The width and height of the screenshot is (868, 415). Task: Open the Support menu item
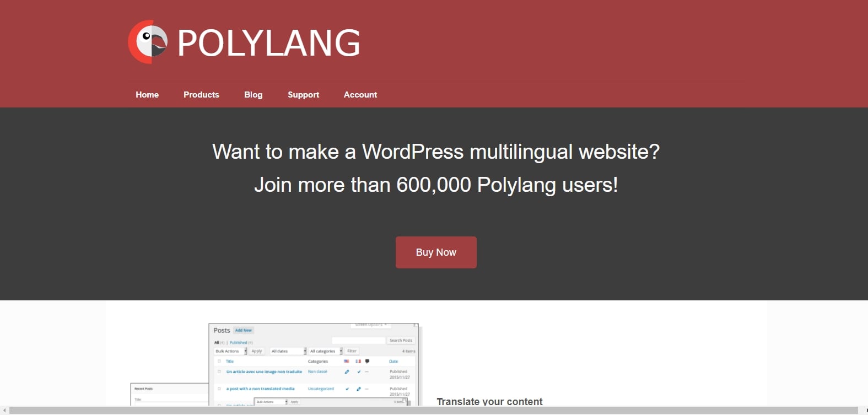click(x=304, y=95)
